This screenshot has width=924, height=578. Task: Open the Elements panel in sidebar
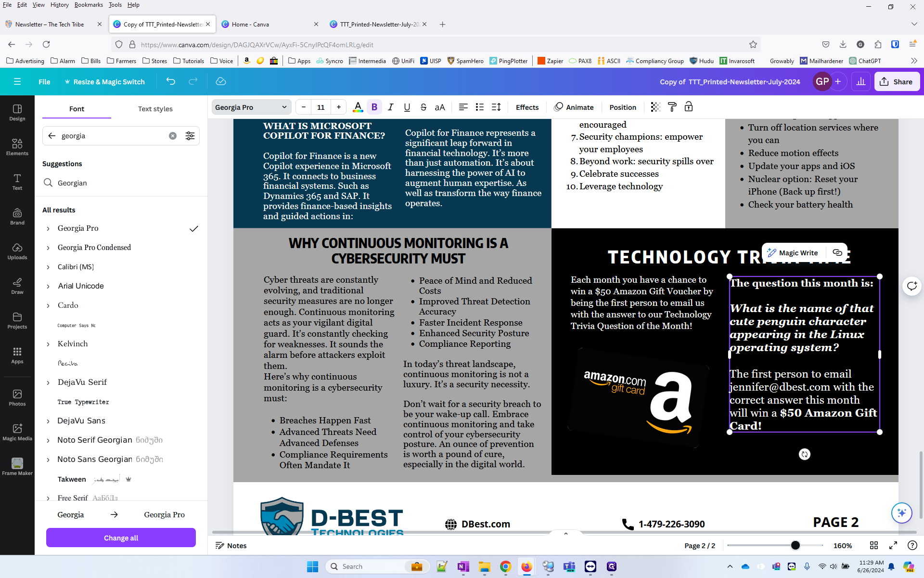(17, 147)
